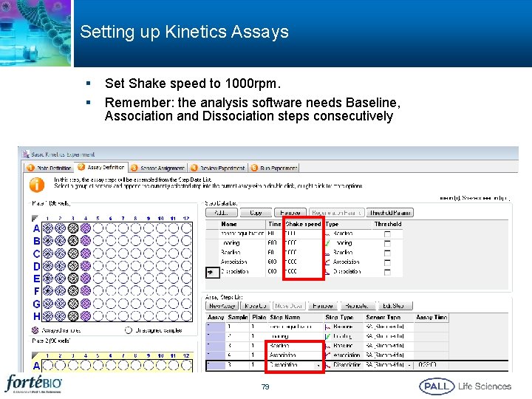532x399 pixels.
Task: Click Replicate button
Action: [x=358, y=306]
